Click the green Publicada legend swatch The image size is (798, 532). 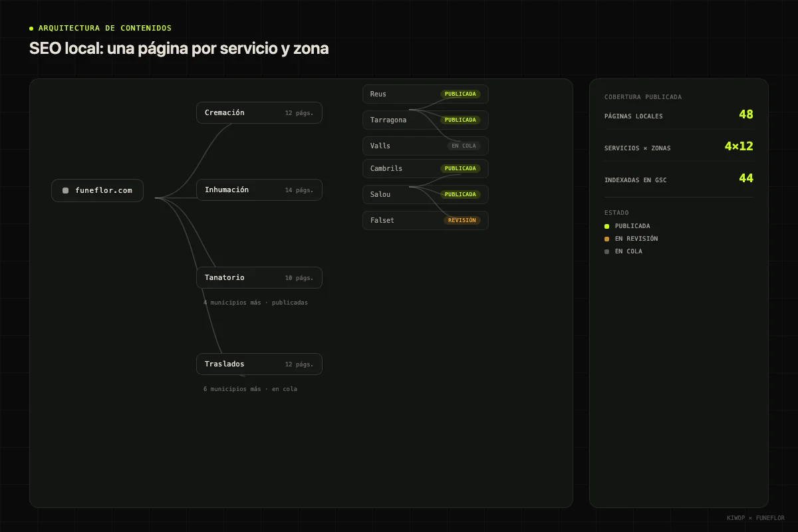(x=606, y=226)
